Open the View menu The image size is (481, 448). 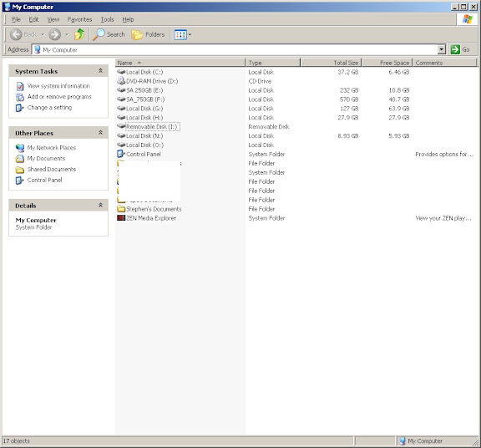coord(53,20)
